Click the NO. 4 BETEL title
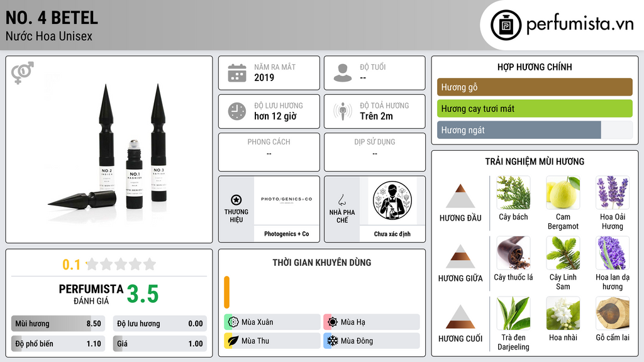Viewport: 644px width, 362px height. tap(52, 18)
